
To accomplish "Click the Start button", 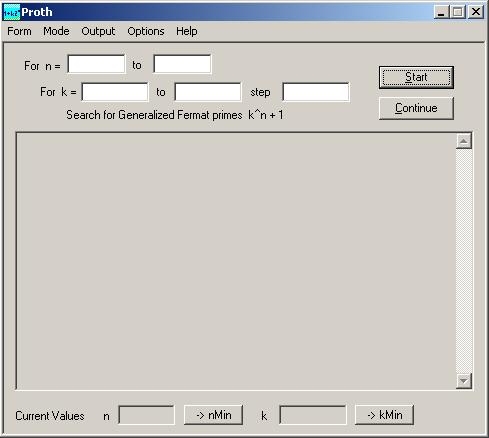I will click(416, 77).
